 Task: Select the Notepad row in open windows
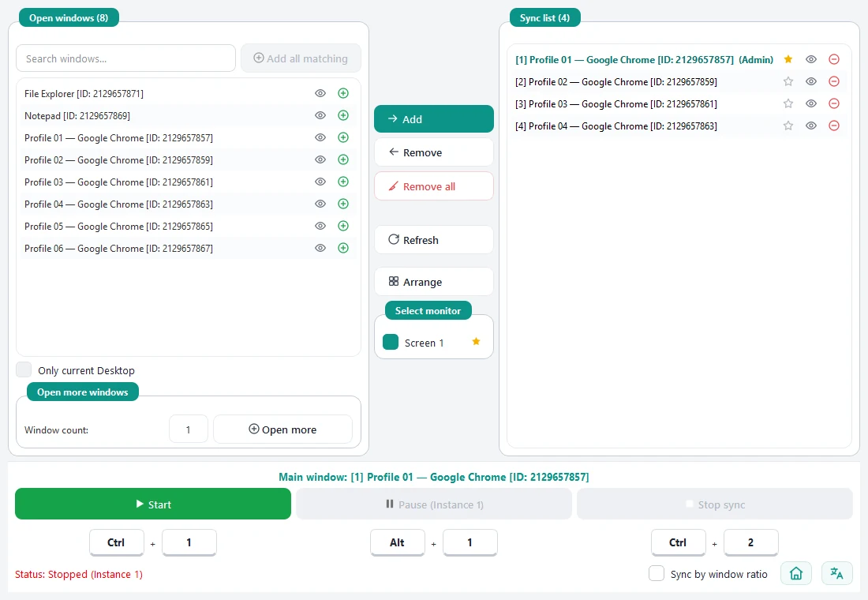pos(189,115)
